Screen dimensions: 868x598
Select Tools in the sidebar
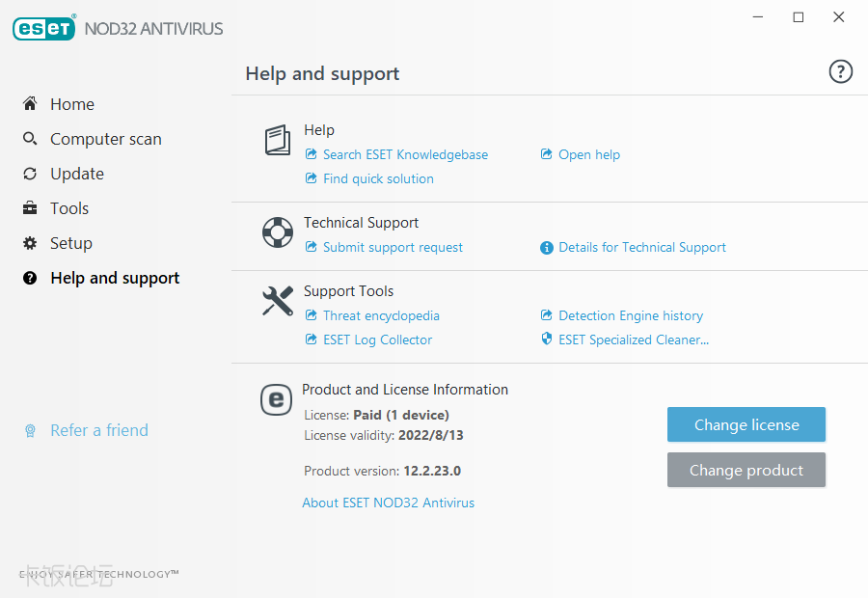68,208
